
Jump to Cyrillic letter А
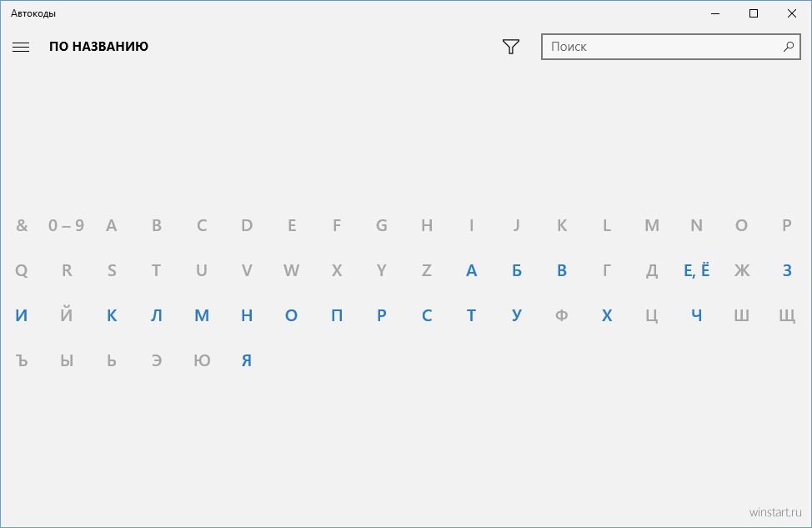471,270
